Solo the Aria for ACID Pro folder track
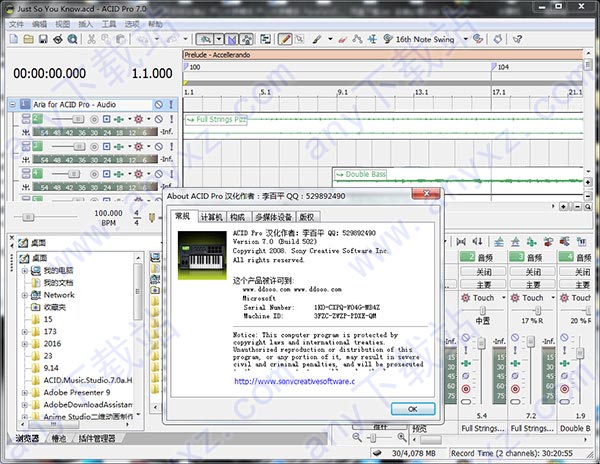This screenshot has height=464, width=600. (171, 104)
